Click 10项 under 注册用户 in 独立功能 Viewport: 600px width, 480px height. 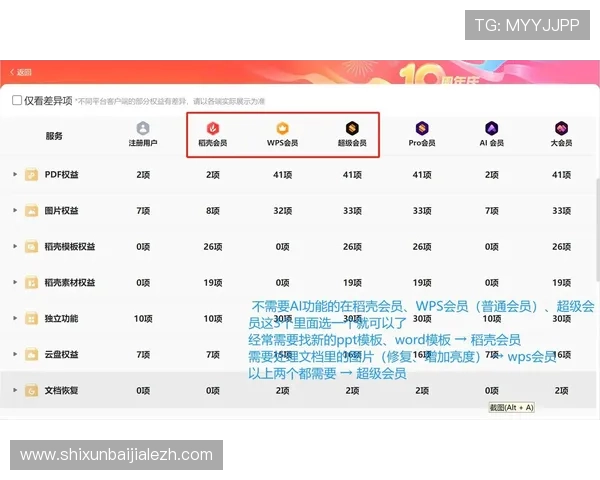coord(143,319)
